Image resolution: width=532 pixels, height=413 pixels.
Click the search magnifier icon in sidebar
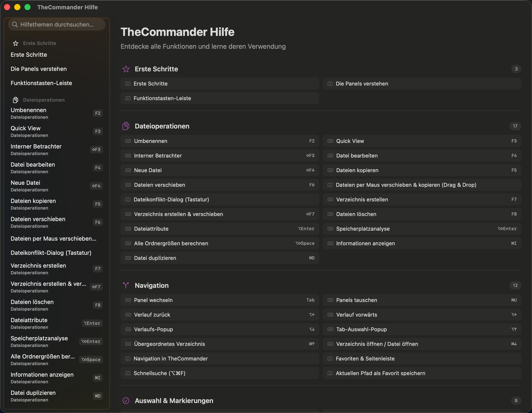(x=15, y=25)
